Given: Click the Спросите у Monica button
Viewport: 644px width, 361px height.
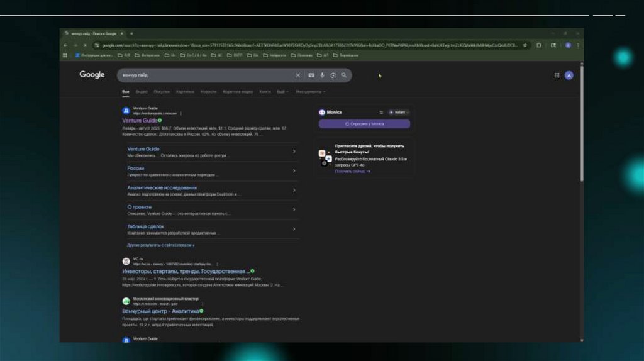Looking at the screenshot, I should [x=364, y=124].
